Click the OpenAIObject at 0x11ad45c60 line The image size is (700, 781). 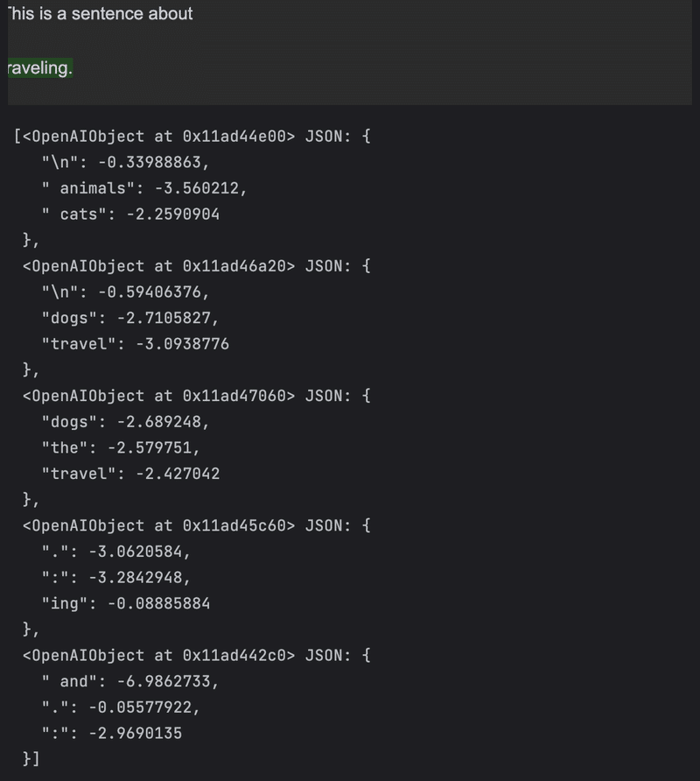197,525
